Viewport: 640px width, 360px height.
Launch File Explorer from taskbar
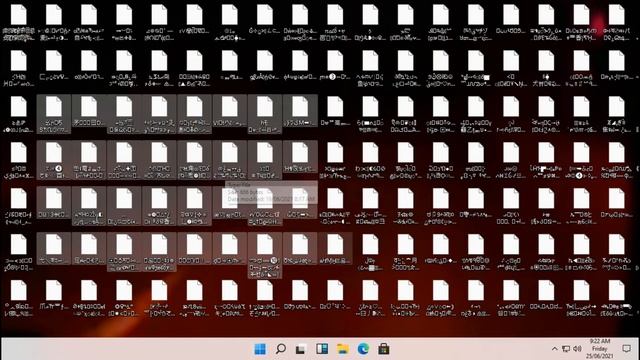342,349
